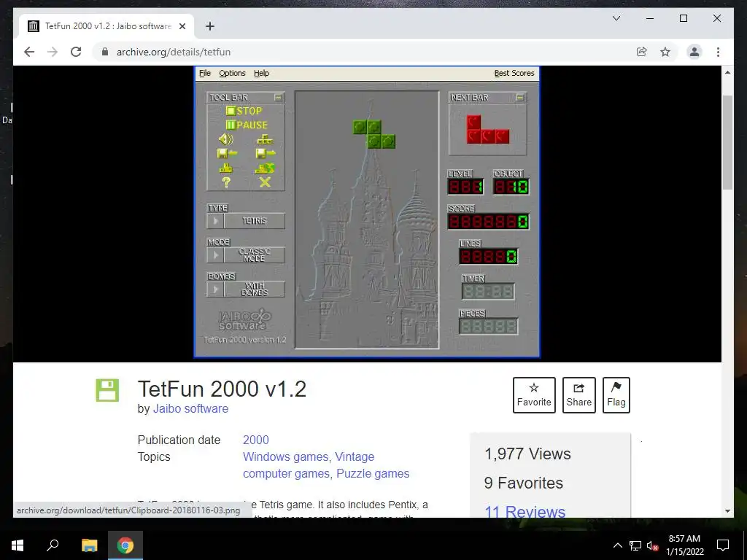
Task: Click arrow next to CLASSIC MODE
Action: pos(215,254)
